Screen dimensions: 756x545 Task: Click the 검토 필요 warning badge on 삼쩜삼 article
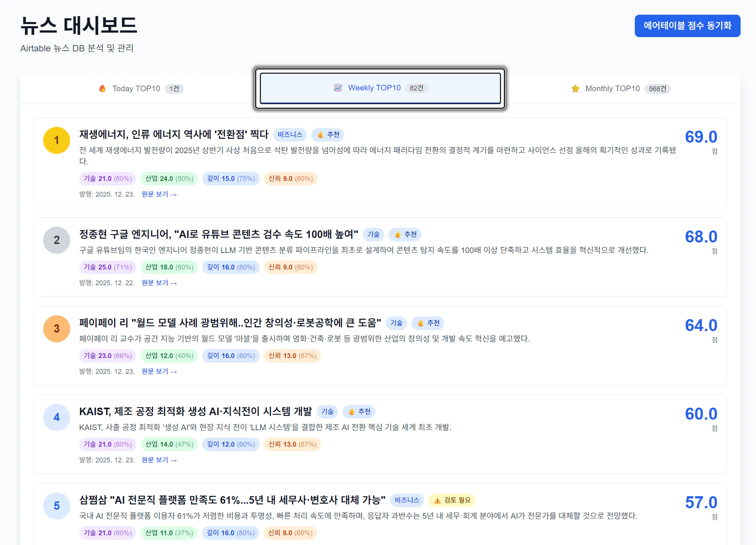point(452,500)
